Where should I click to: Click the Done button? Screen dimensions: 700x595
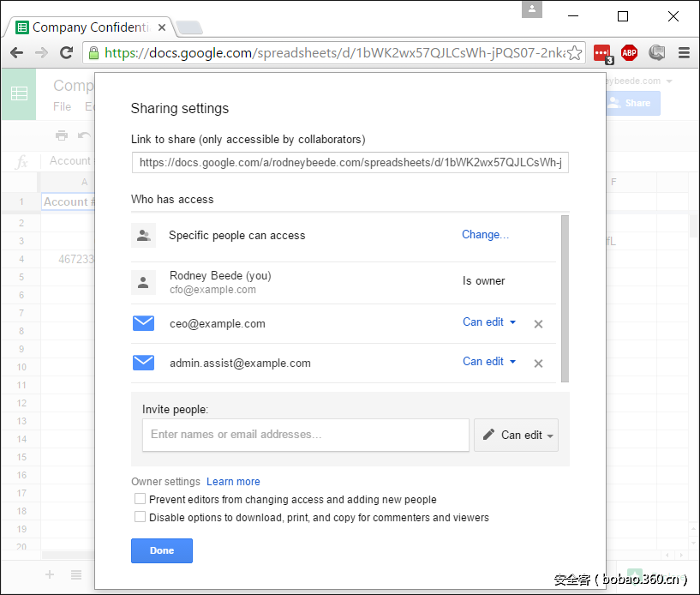coord(161,550)
